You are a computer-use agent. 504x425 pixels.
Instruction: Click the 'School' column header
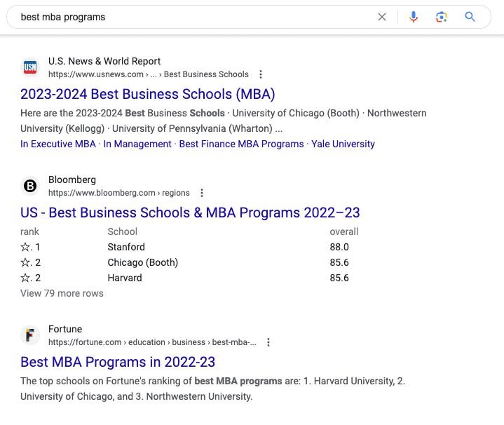point(123,231)
